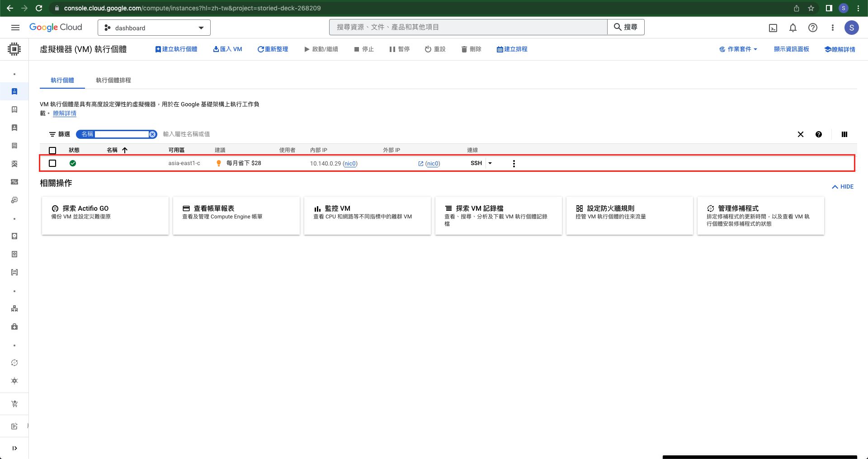868x459 pixels.
Task: Expand the collapsed sidebar navigation
Action: (14, 448)
